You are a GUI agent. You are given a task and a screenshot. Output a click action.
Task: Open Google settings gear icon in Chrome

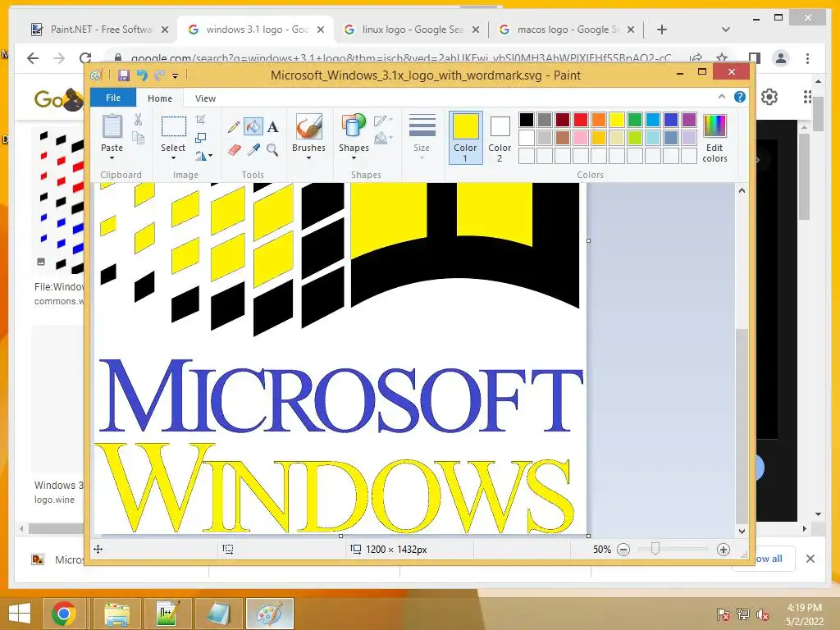[769, 97]
